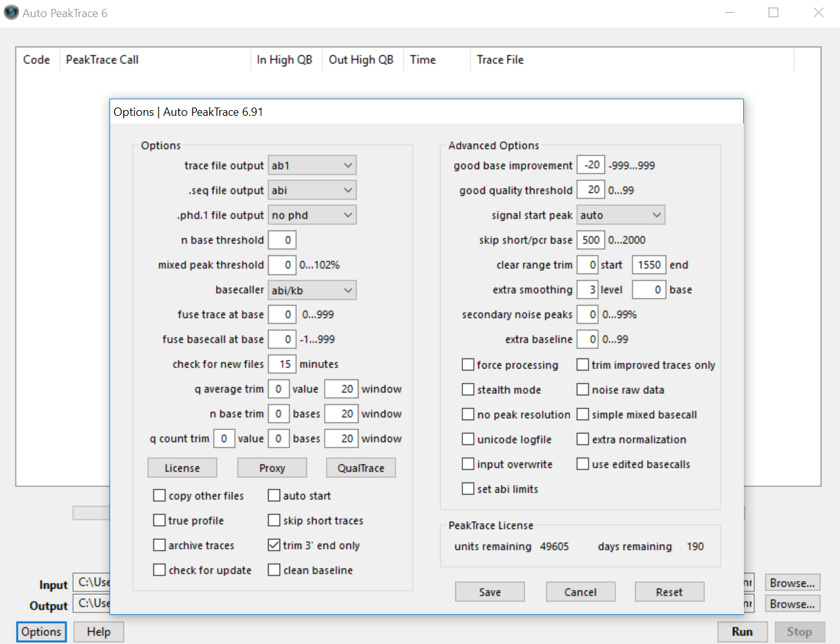
Task: Click the QualTrace button
Action: point(360,468)
